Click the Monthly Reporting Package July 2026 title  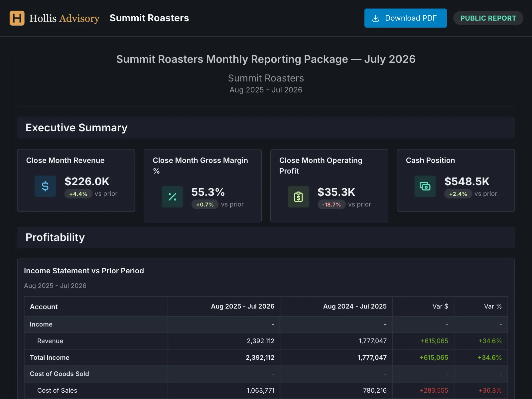click(266, 59)
